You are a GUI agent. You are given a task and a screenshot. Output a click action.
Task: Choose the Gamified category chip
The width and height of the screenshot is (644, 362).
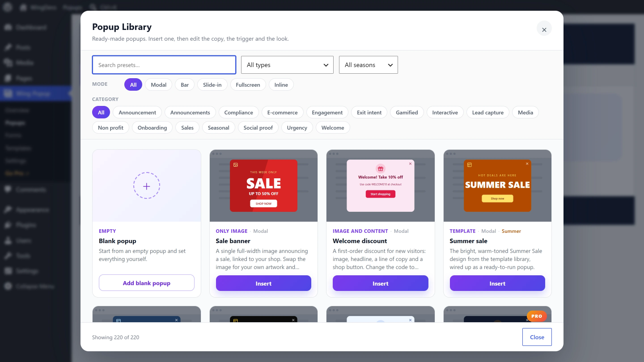coord(407,112)
